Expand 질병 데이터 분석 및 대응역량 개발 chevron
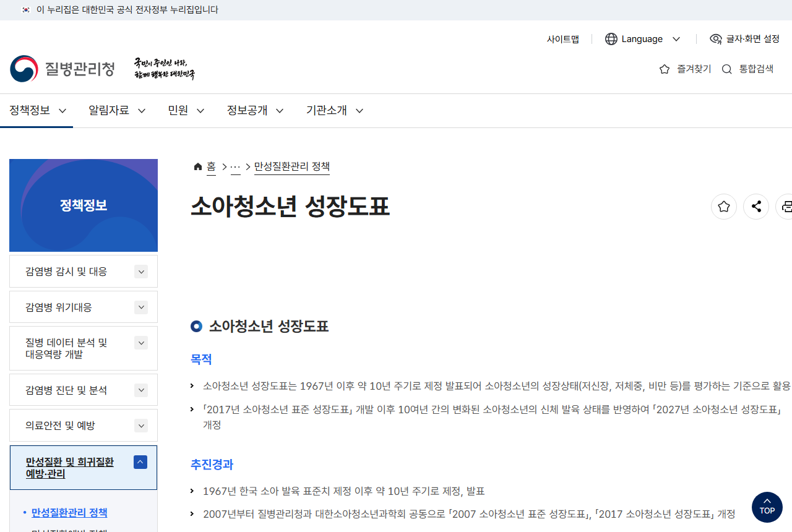The image size is (792, 532). 141,343
